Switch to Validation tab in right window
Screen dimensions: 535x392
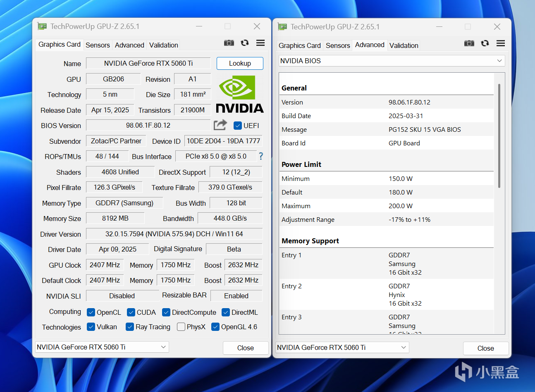pyautogui.click(x=404, y=45)
